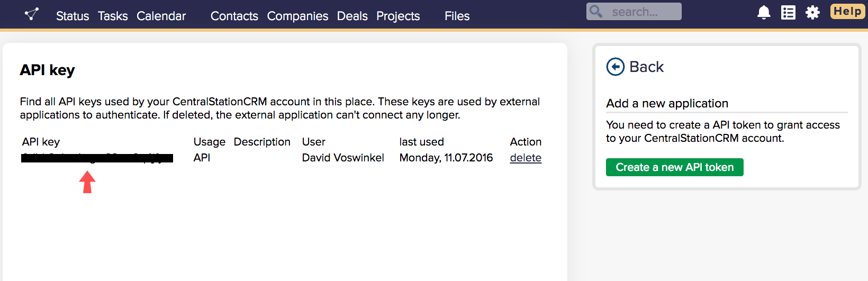Open the notifications bell
This screenshot has height=281, width=868.
tap(764, 12)
